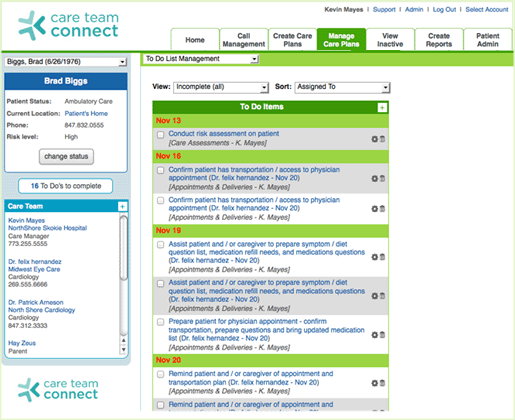Click the Care Team scrollbar down arrow
The height and width of the screenshot is (420, 515).
click(x=124, y=350)
